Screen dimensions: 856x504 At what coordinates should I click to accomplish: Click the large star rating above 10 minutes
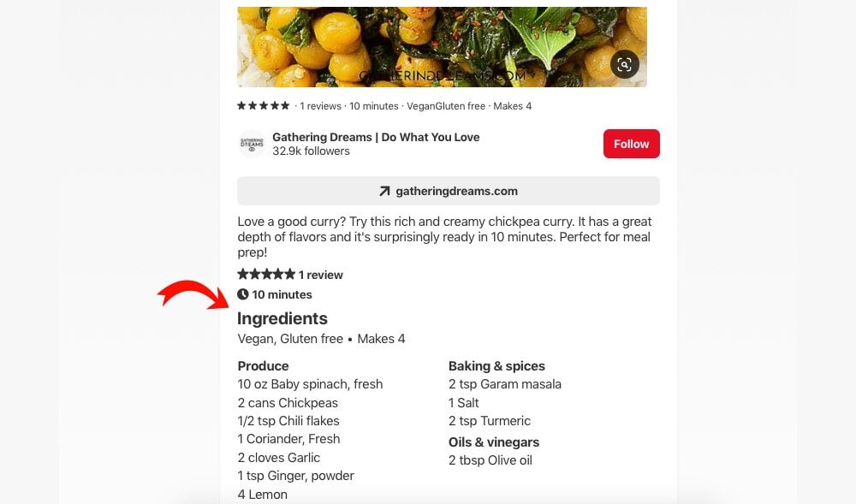[266, 275]
